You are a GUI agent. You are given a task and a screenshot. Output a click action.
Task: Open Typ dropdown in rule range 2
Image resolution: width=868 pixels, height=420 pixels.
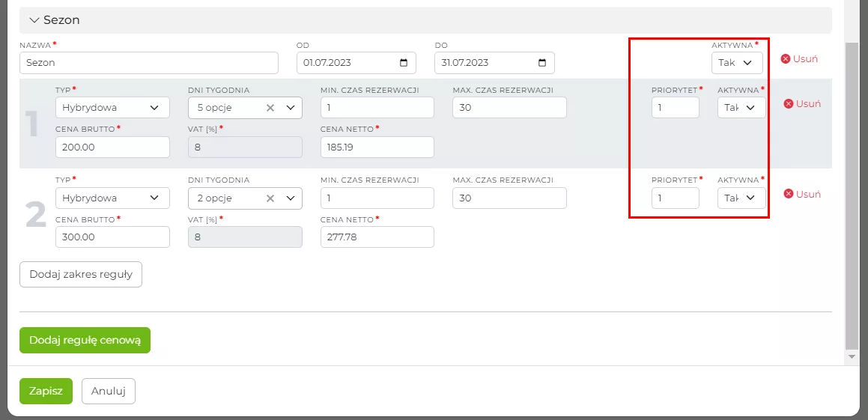click(112, 198)
